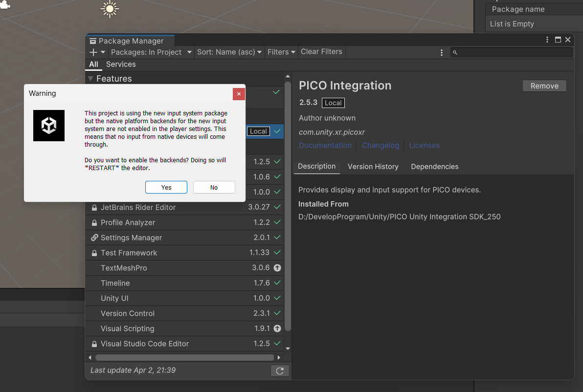Open the add package dropdown arrow
Screen dimensions: 583x392
click(103, 52)
